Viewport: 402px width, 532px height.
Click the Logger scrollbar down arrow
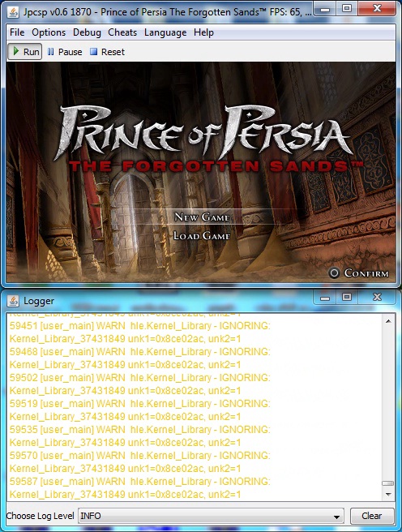coord(388,495)
